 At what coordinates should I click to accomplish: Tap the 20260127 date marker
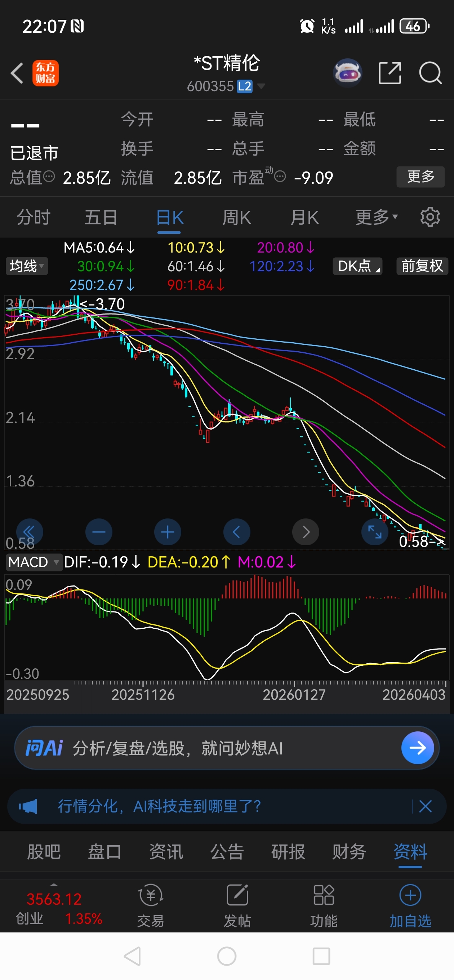(294, 695)
